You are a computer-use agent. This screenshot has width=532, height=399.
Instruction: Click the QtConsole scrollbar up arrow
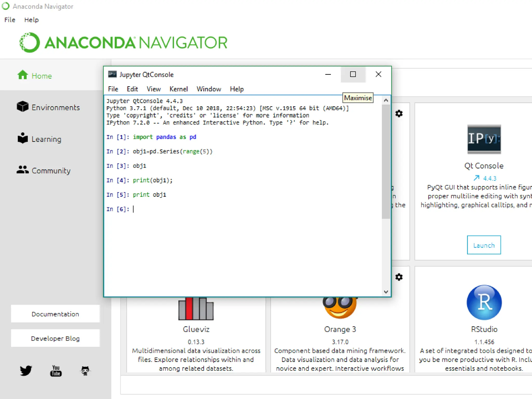click(x=386, y=100)
